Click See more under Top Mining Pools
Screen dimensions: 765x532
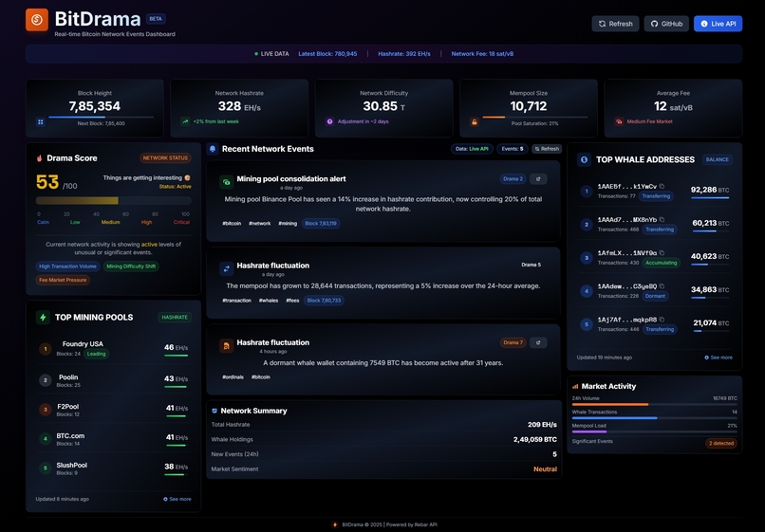click(x=177, y=499)
